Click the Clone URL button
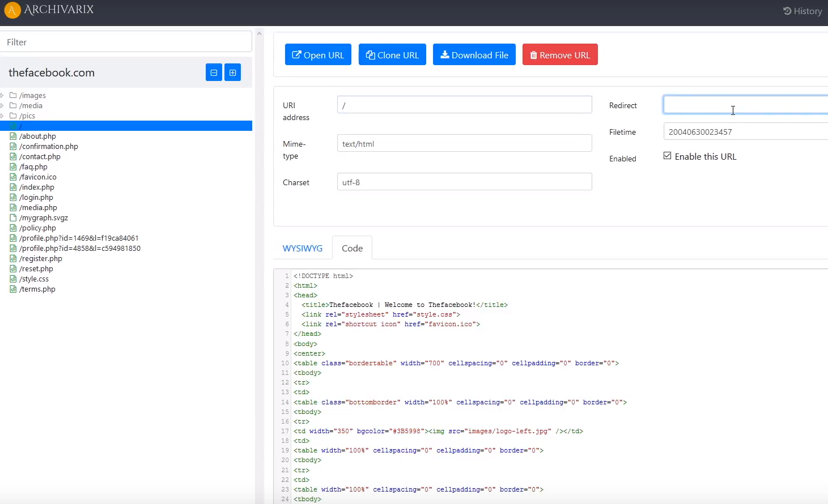 (x=392, y=55)
